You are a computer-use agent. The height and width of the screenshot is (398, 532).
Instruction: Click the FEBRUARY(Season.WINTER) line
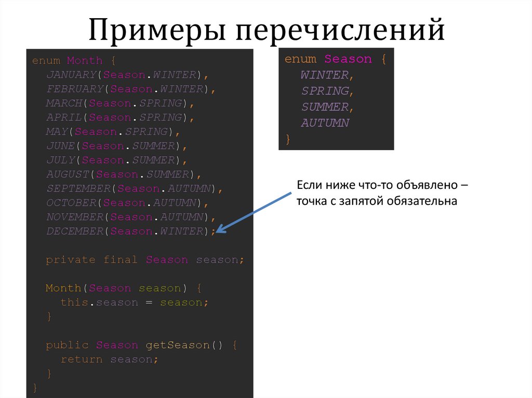pyautogui.click(x=130, y=89)
